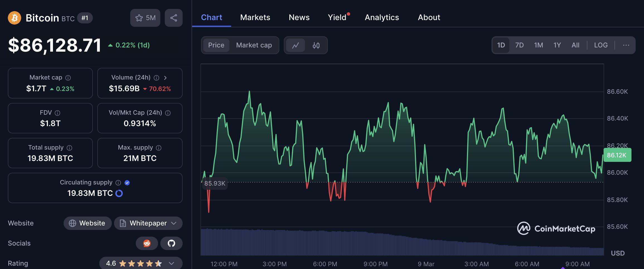
Task: Switch to line chart view
Action: 296,45
